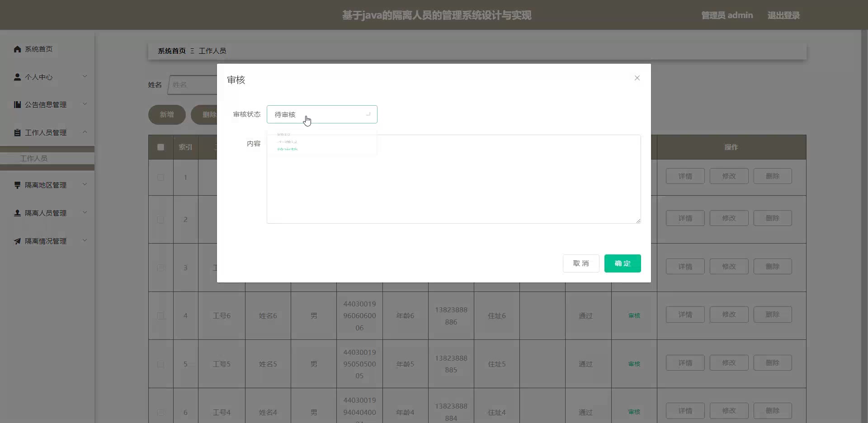Open 详情 on the 工号6 row

pyautogui.click(x=685, y=314)
